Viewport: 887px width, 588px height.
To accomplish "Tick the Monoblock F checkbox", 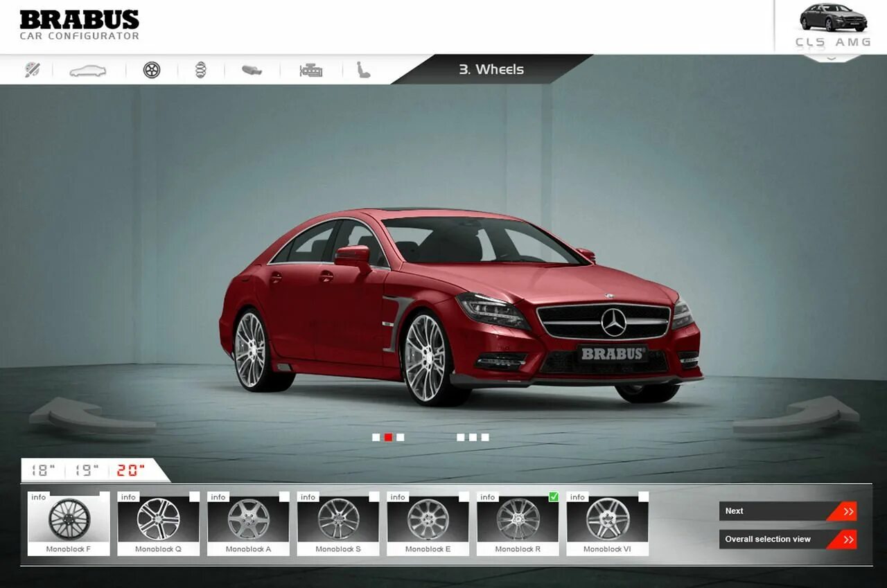I will click(105, 497).
